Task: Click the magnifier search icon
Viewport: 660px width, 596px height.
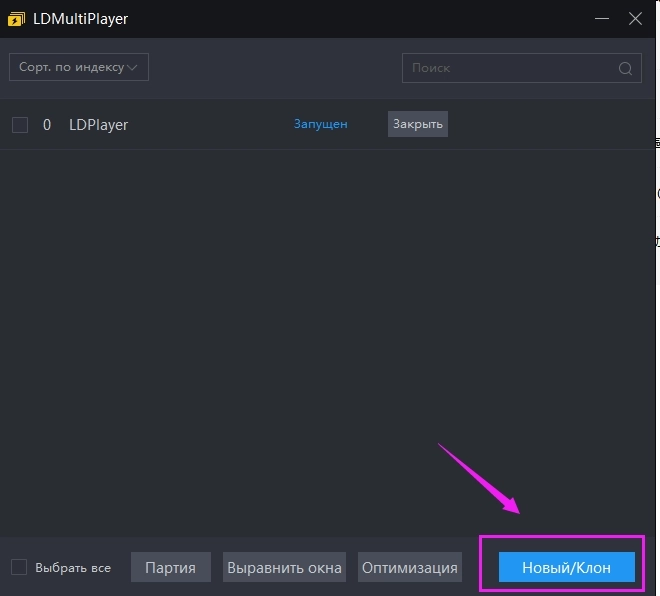Action: click(x=625, y=69)
